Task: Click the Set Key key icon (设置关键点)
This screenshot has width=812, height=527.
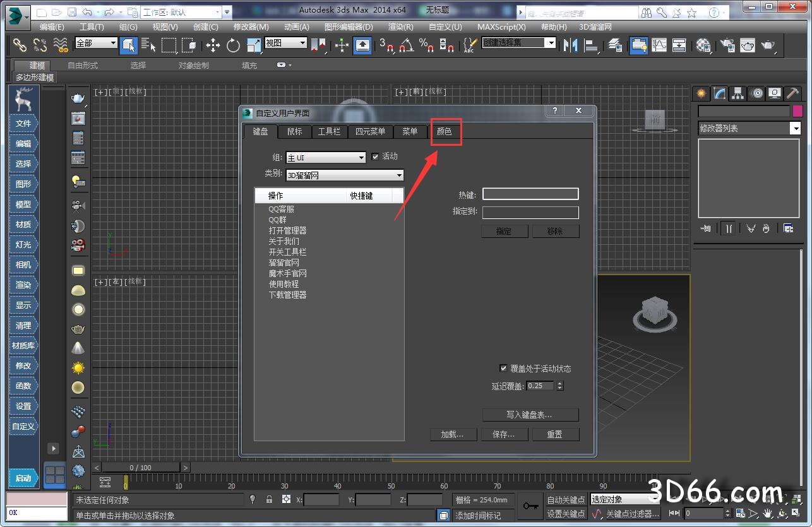Action: [530, 506]
